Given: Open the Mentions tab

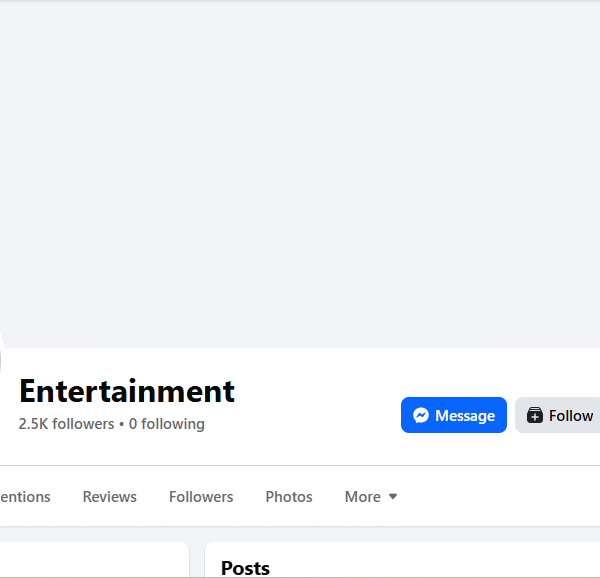Looking at the screenshot, I should (x=25, y=497).
